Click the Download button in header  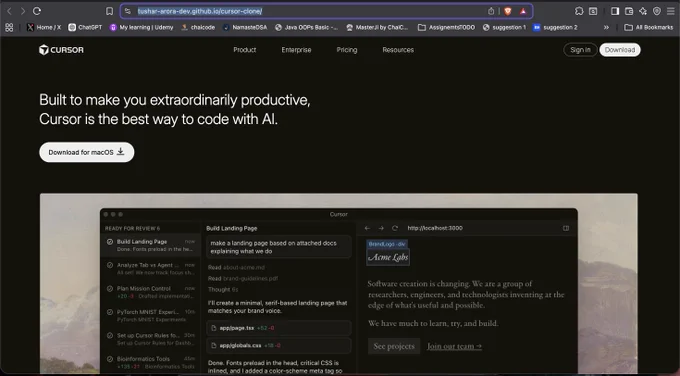click(x=620, y=50)
